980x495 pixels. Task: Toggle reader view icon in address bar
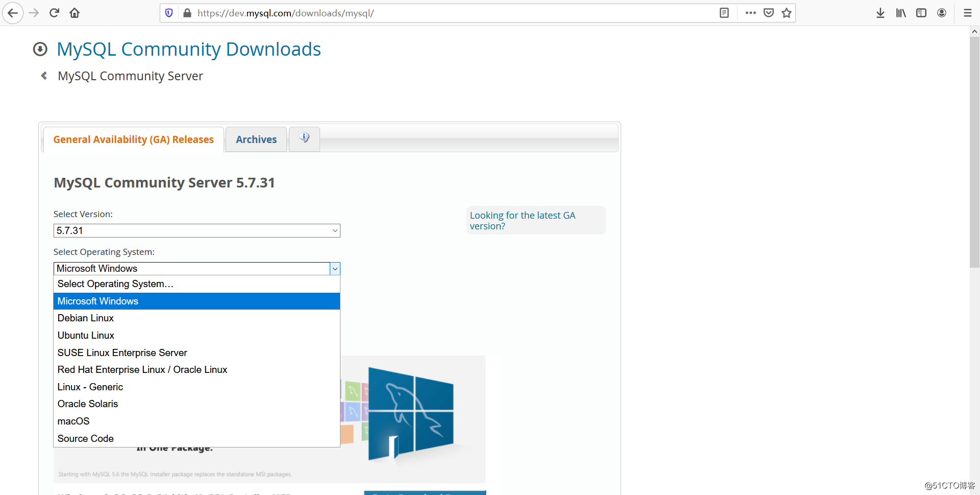click(724, 13)
